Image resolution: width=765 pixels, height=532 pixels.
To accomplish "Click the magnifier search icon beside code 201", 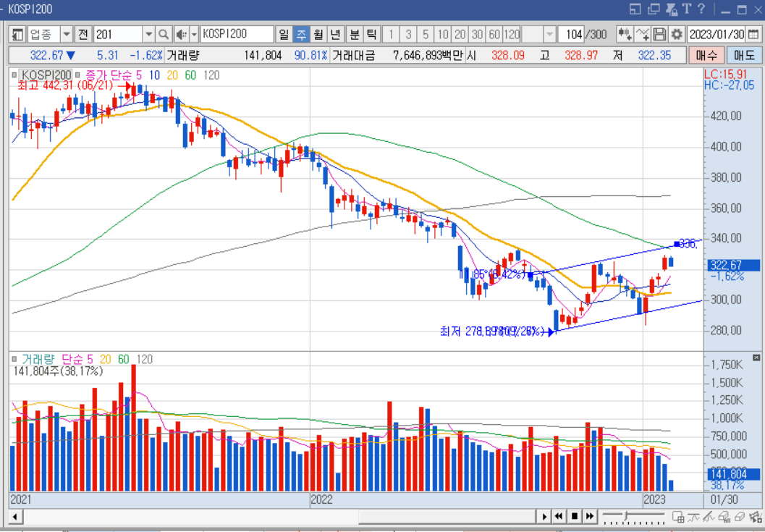I will click(x=164, y=34).
